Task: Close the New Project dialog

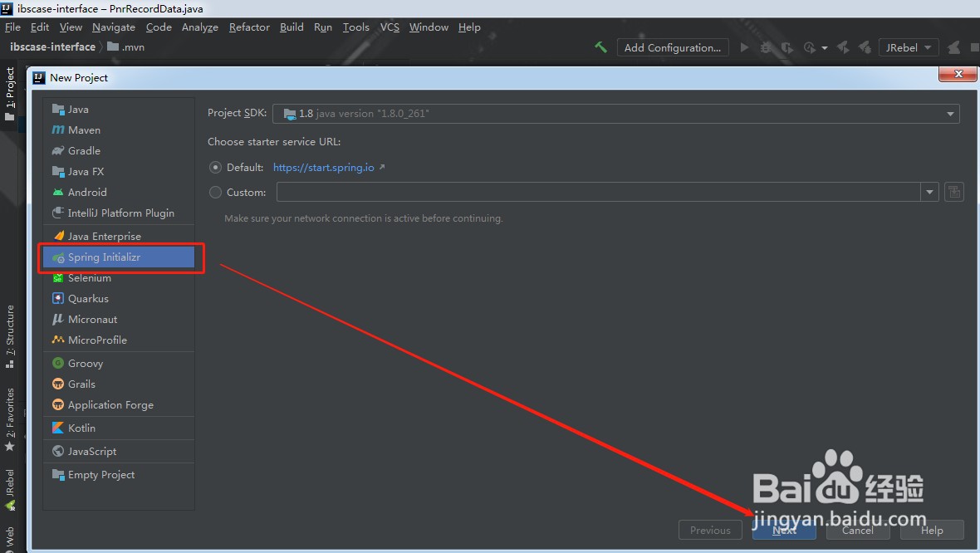Action: click(x=958, y=74)
